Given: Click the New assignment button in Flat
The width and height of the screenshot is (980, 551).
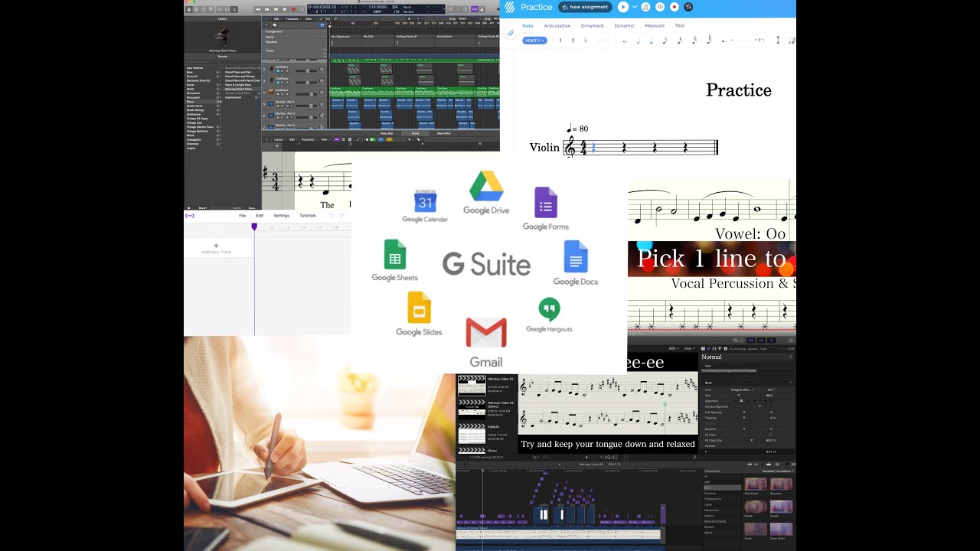Looking at the screenshot, I should click(586, 7).
